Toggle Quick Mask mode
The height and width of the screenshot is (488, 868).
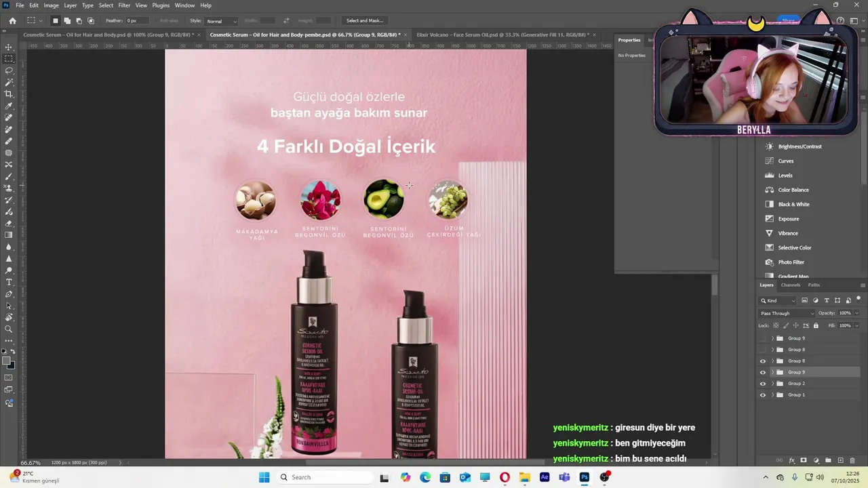point(9,378)
